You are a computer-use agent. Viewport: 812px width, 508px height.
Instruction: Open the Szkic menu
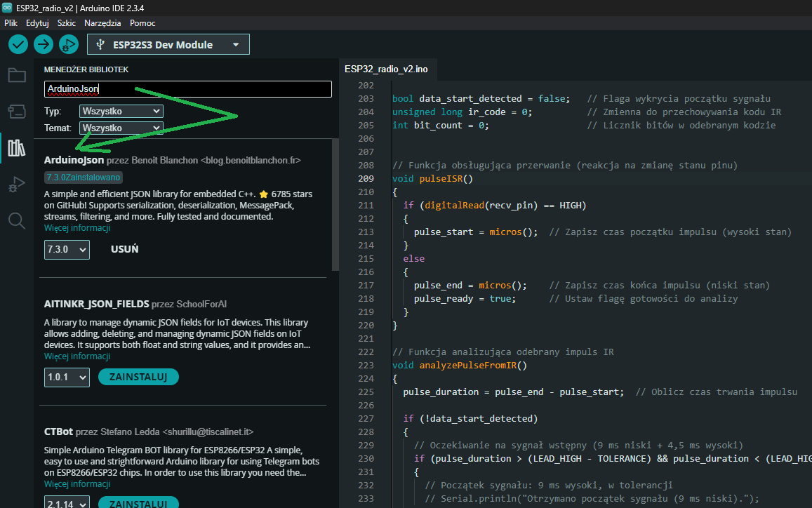[x=66, y=22]
